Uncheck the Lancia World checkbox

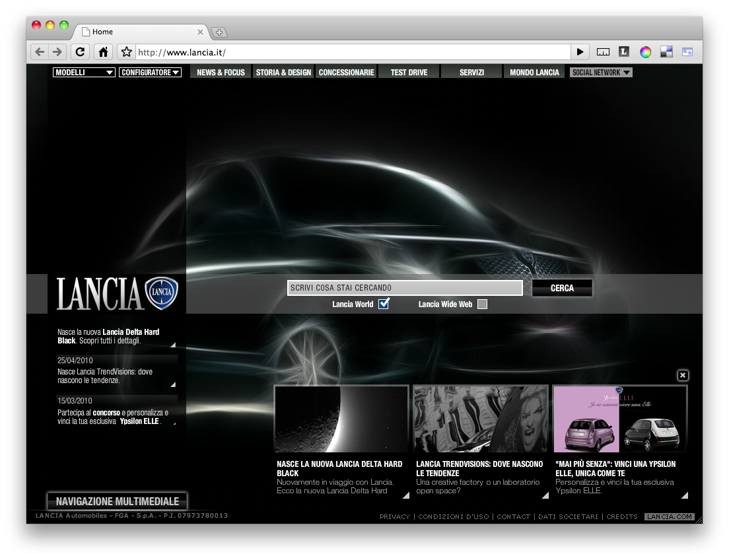point(384,304)
